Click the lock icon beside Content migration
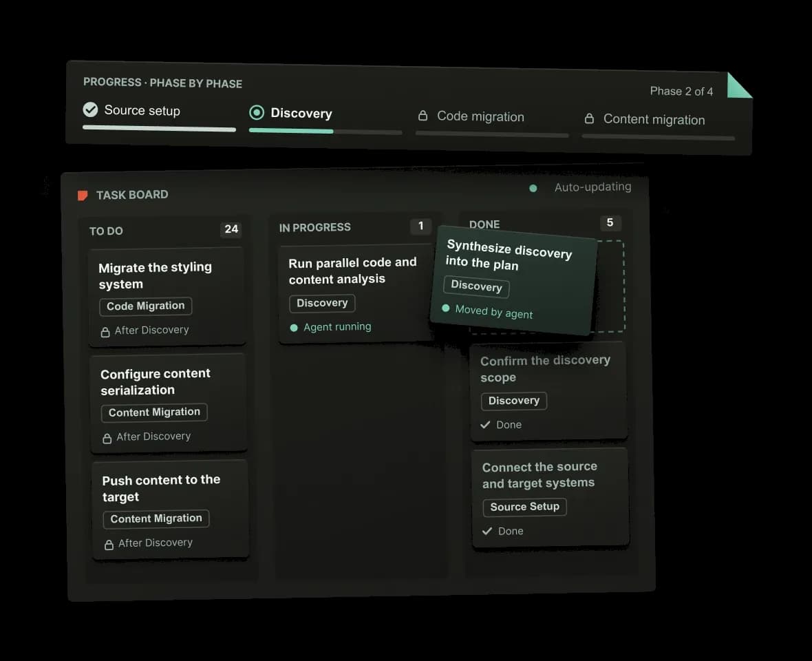The image size is (812, 661). [x=589, y=118]
